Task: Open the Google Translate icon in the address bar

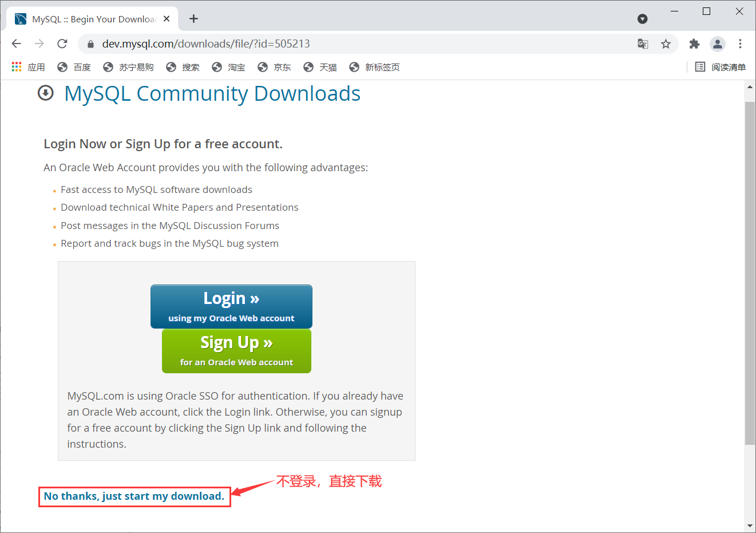Action: 643,44
